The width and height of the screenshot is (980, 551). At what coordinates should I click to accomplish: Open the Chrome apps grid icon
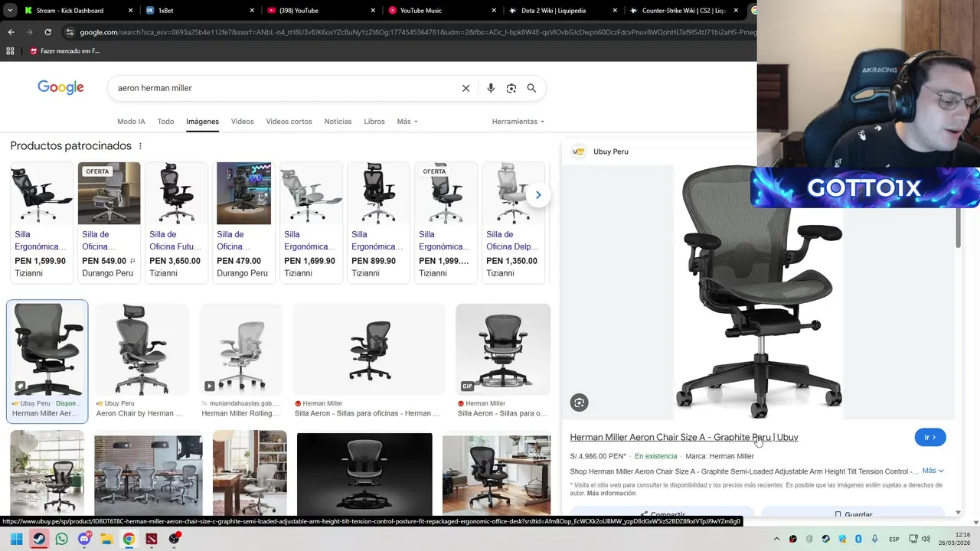pos(10,51)
